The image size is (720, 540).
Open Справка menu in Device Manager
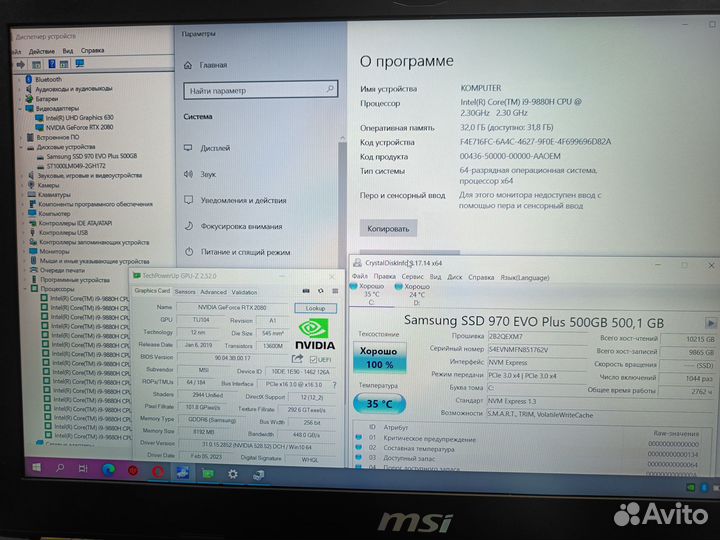pos(92,51)
